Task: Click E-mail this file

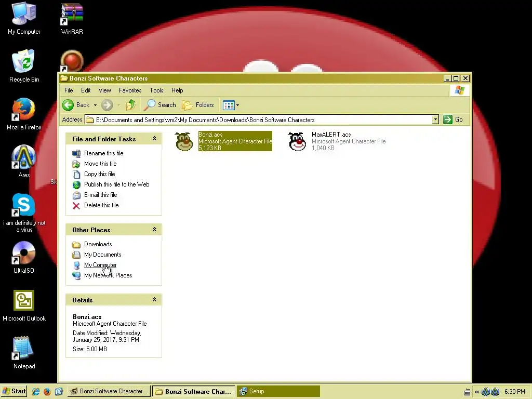Action: (x=100, y=195)
